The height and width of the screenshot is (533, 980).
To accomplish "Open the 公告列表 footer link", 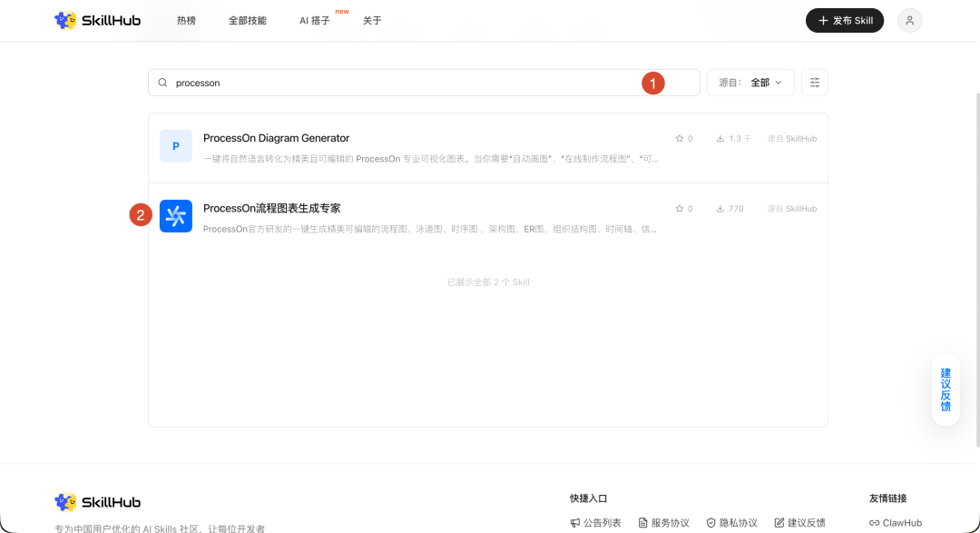I will pyautogui.click(x=595, y=523).
